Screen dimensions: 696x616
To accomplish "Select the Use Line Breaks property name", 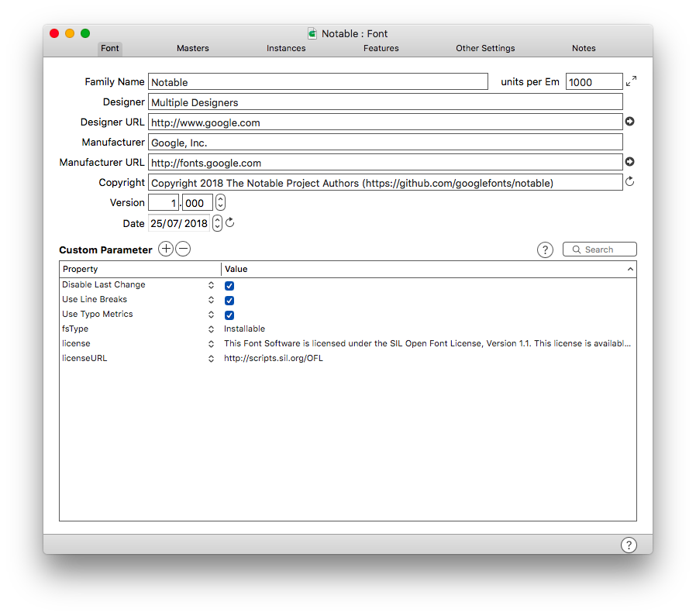I will pos(95,299).
